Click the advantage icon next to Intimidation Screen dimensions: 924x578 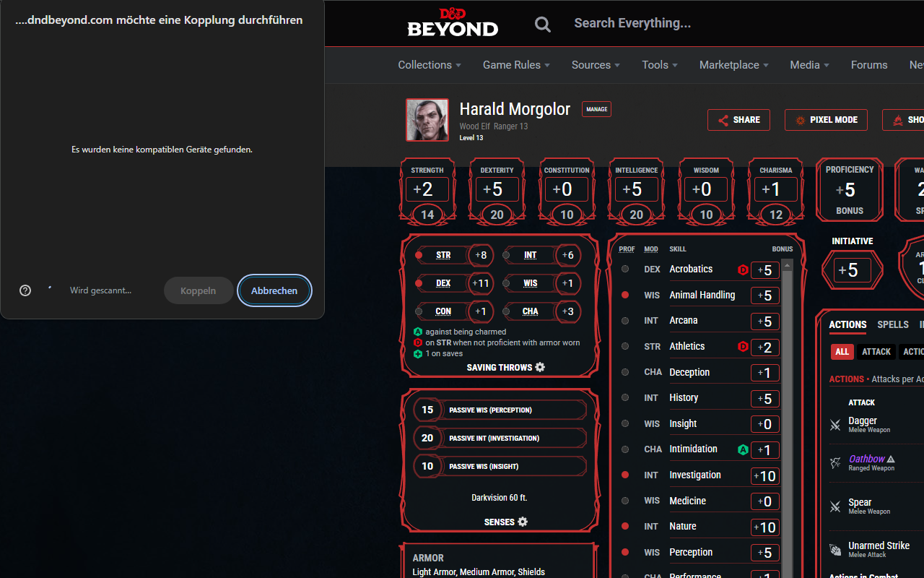(x=743, y=449)
